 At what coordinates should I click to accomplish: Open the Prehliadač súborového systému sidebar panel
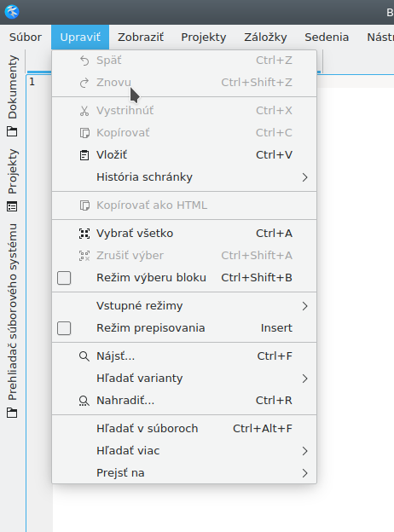12,321
